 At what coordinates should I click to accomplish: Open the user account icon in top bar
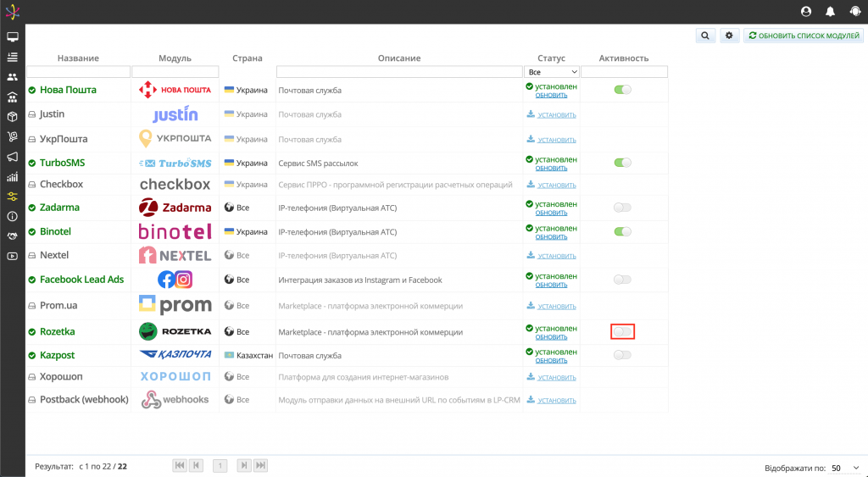(x=806, y=12)
